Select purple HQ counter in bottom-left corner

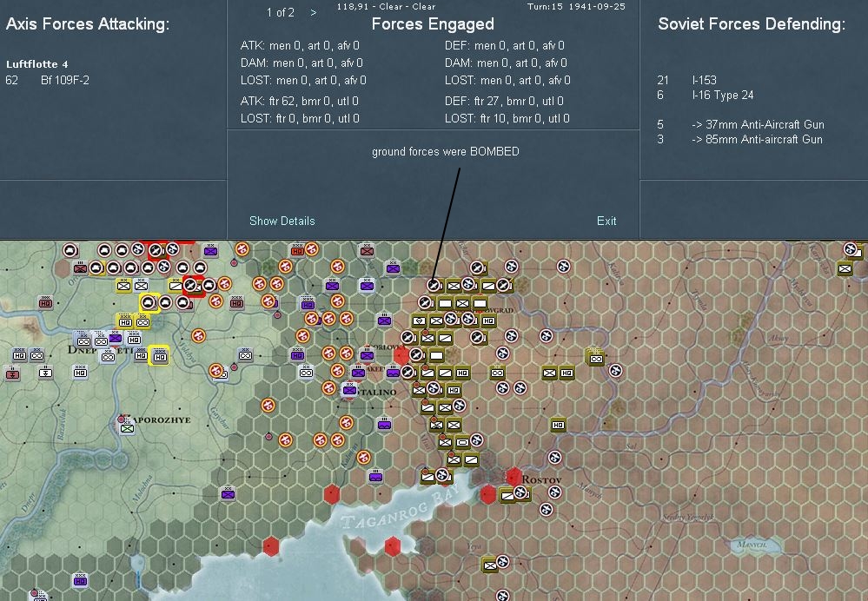(80, 581)
